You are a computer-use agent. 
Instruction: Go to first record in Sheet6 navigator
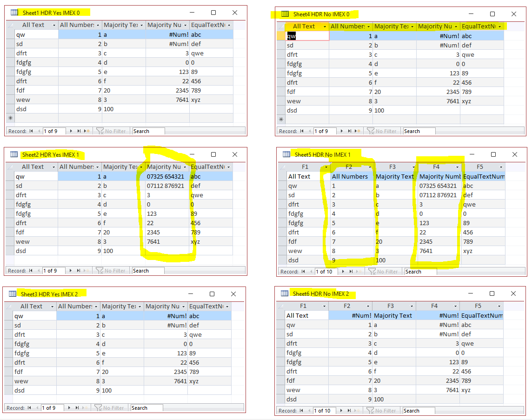[x=301, y=411]
